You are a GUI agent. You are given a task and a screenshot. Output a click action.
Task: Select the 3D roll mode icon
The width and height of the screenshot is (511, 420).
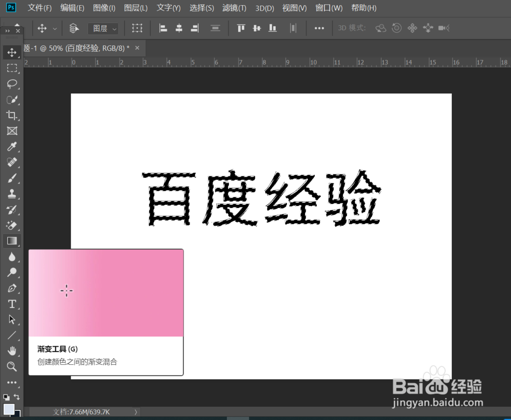(x=397, y=28)
